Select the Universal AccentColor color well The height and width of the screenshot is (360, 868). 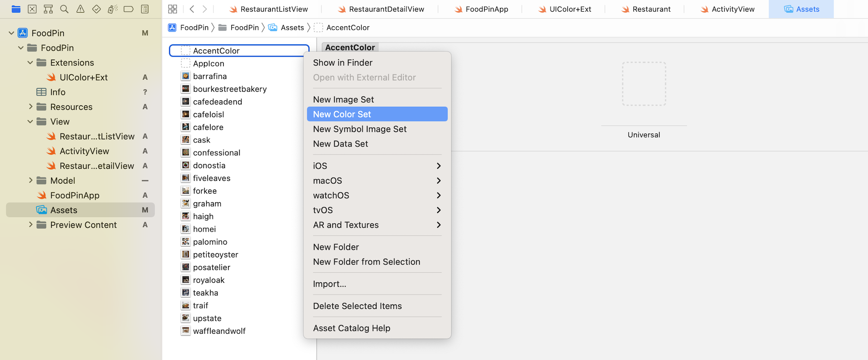click(x=644, y=84)
